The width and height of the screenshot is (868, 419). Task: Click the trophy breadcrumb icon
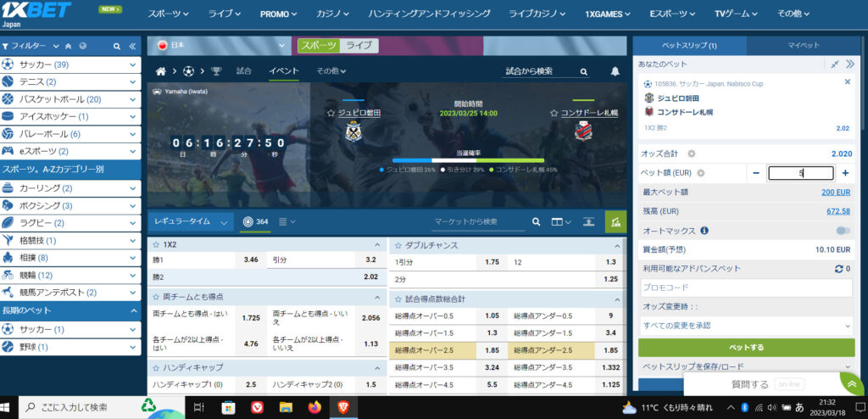tap(216, 71)
